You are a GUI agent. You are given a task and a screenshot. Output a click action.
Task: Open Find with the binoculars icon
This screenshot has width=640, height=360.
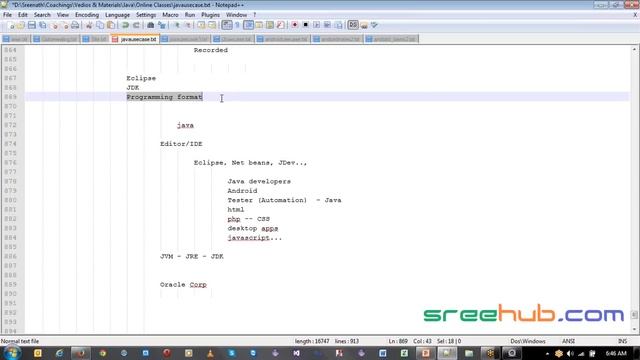[151, 25]
